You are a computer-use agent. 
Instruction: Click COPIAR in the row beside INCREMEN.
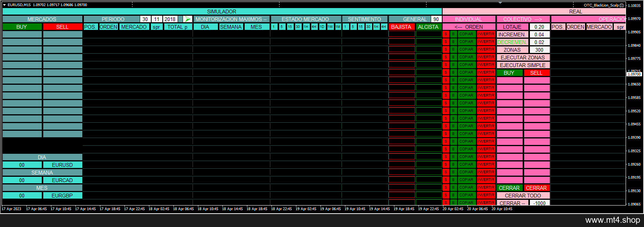coord(466,34)
